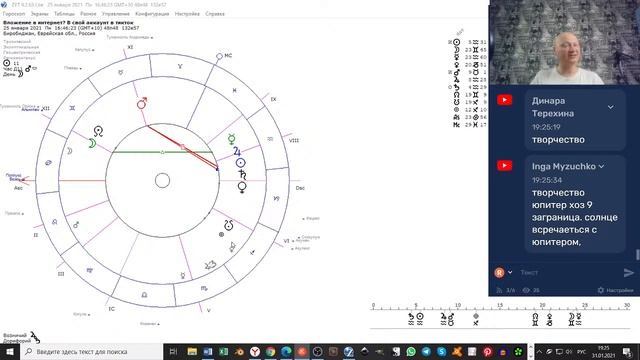This screenshot has height=360, width=640.
Task: Open Excel from the taskbar
Action: [223, 351]
